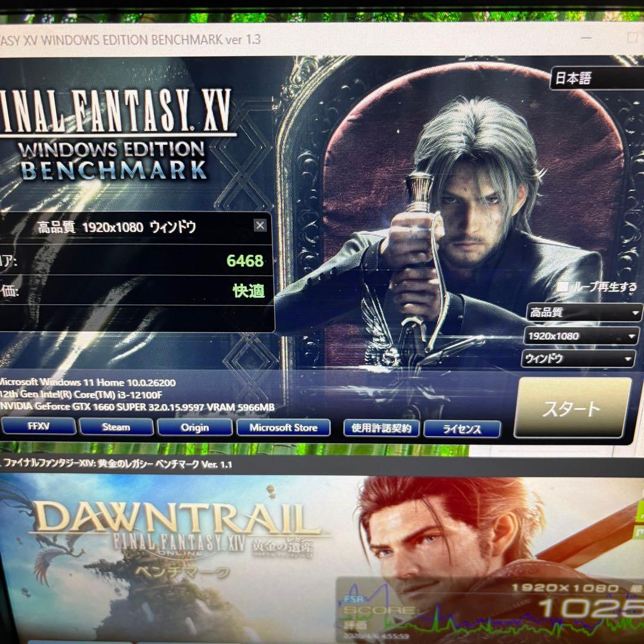Close the 高品質 1920x1080 result panel
The height and width of the screenshot is (644, 644).
[x=260, y=225]
